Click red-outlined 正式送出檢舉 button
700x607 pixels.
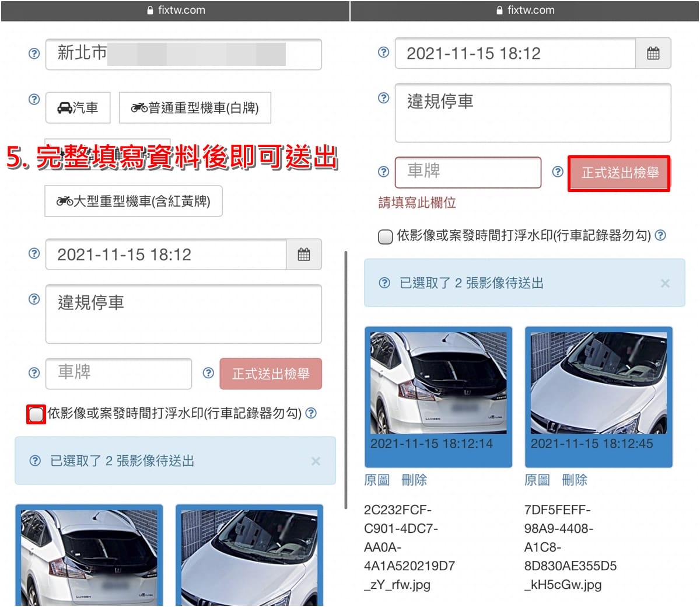pyautogui.click(x=619, y=173)
